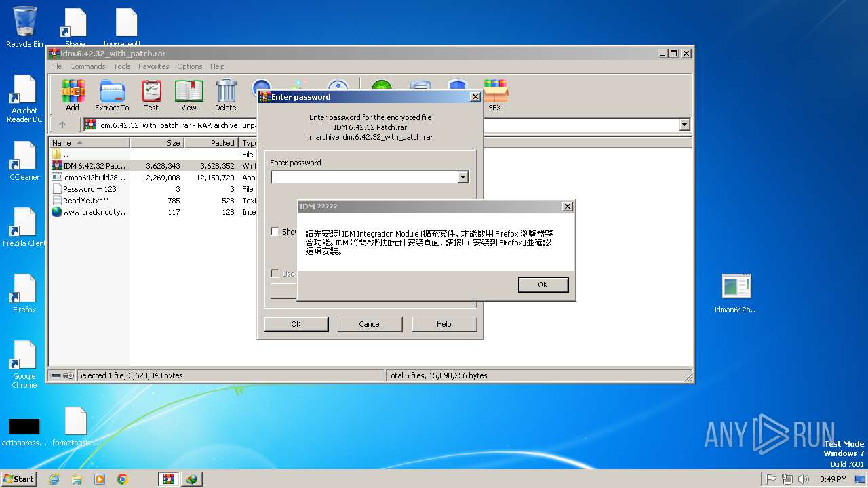Image resolution: width=868 pixels, height=488 pixels.
Task: Click the password input field
Action: 365,178
